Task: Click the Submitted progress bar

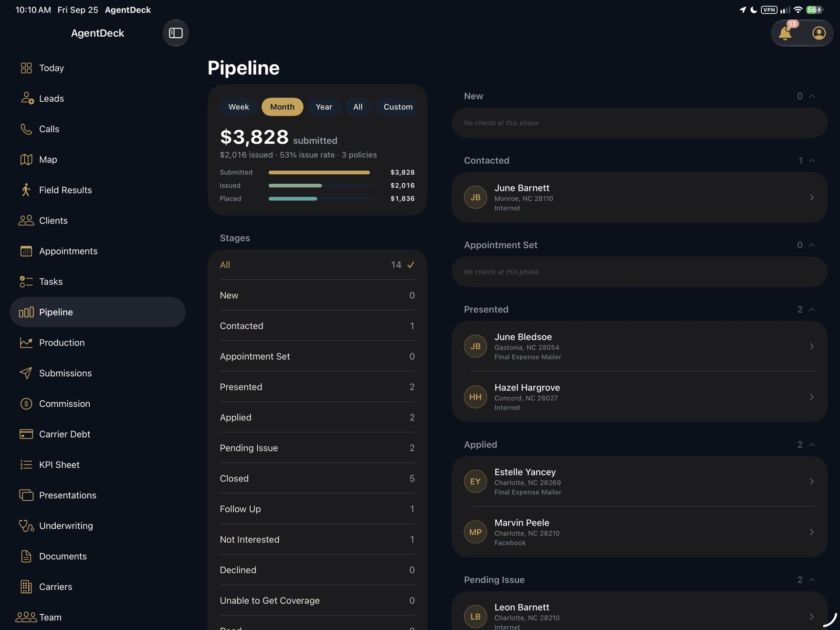Action: pos(319,172)
